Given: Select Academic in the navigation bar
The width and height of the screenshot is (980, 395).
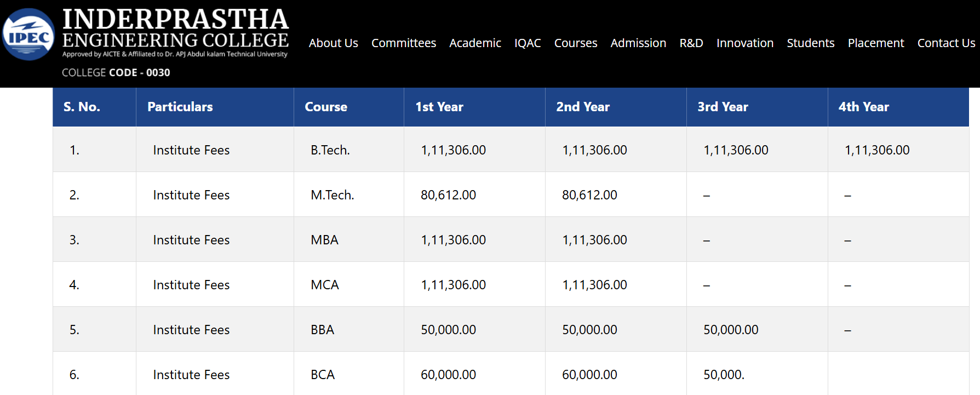Looking at the screenshot, I should point(475,43).
